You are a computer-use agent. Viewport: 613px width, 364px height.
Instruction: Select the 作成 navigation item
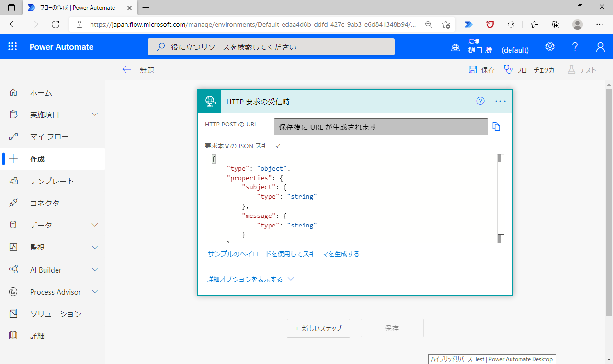(53, 159)
